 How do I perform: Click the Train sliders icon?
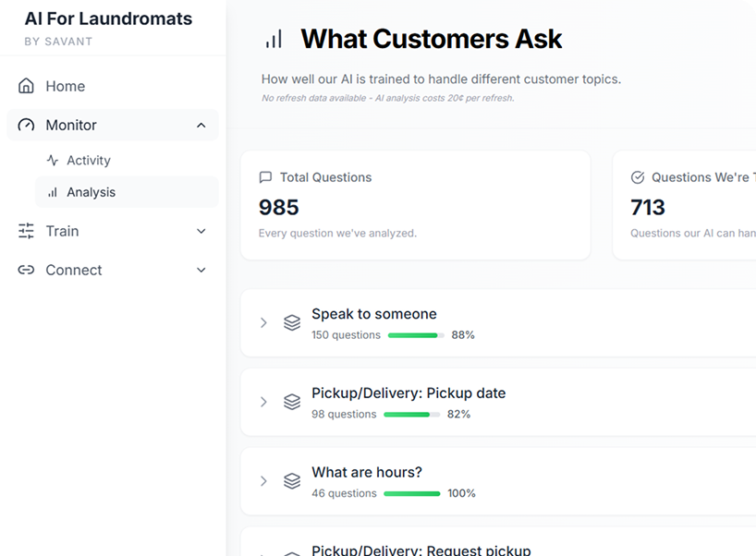point(27,231)
